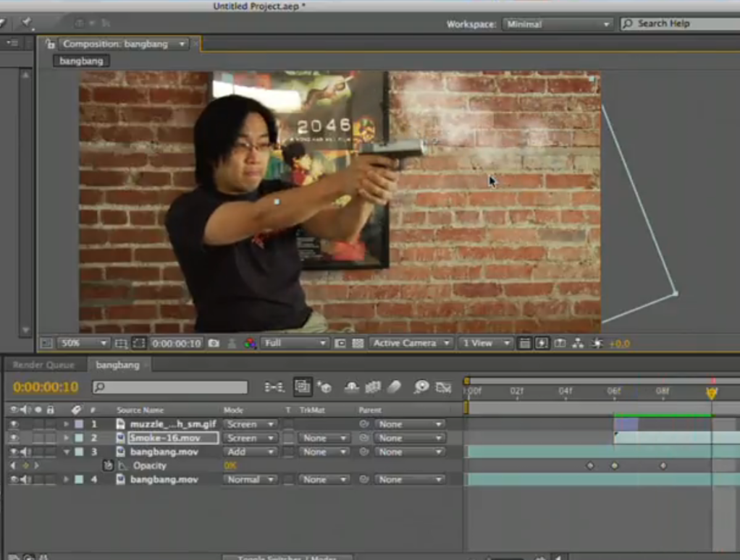Select the Composition: bangbang panel tab

tap(115, 44)
